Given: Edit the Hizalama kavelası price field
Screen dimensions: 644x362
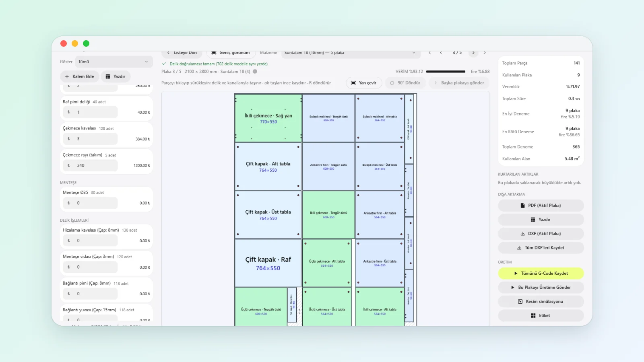Looking at the screenshot, I should click(x=90, y=241).
